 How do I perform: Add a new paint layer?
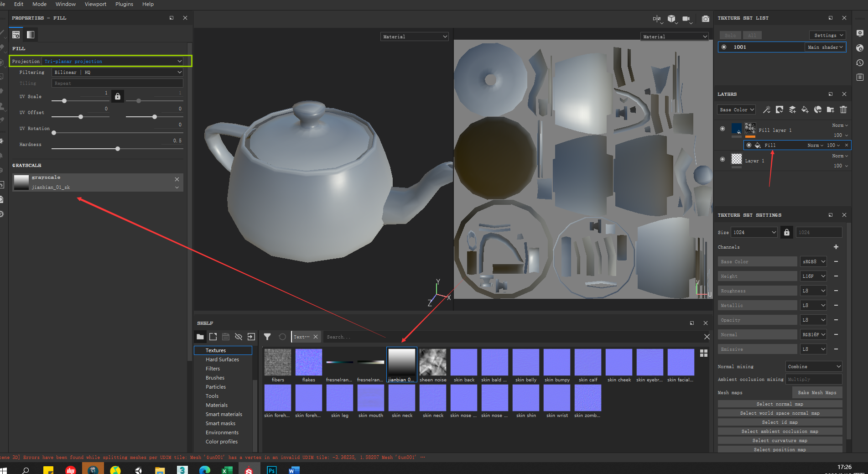click(x=792, y=109)
